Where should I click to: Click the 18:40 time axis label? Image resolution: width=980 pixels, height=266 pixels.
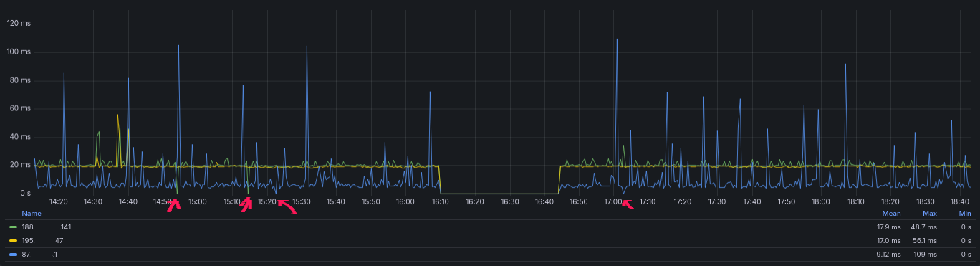coord(961,202)
